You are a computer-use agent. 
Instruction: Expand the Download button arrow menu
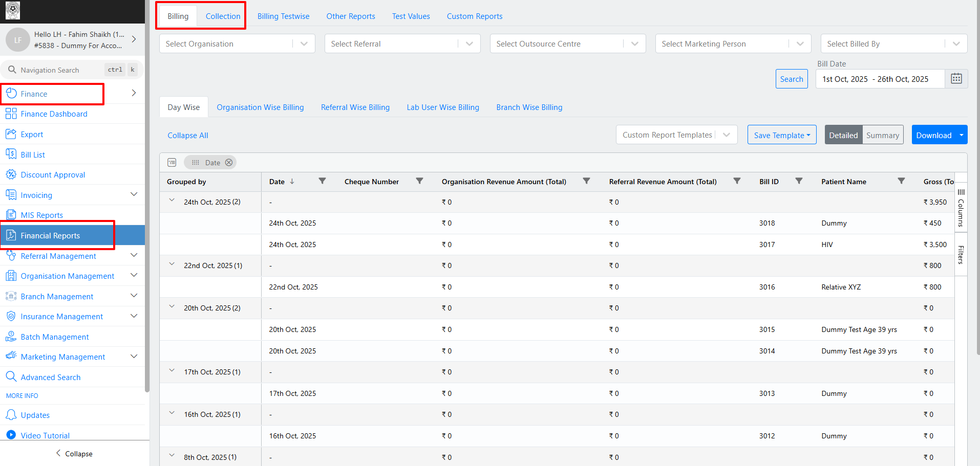pos(961,135)
